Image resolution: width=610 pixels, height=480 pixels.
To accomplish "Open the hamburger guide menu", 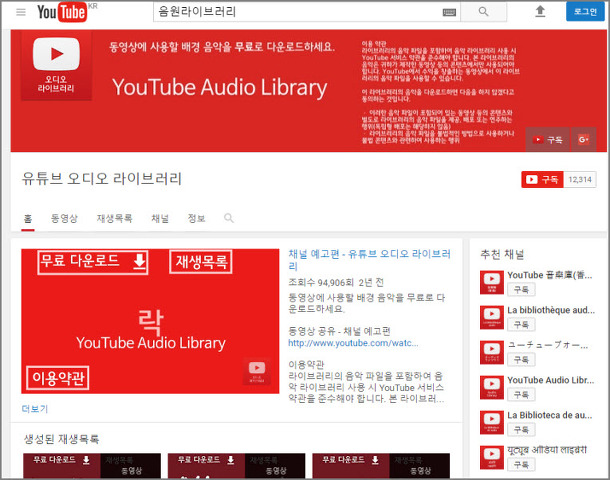I will [20, 12].
